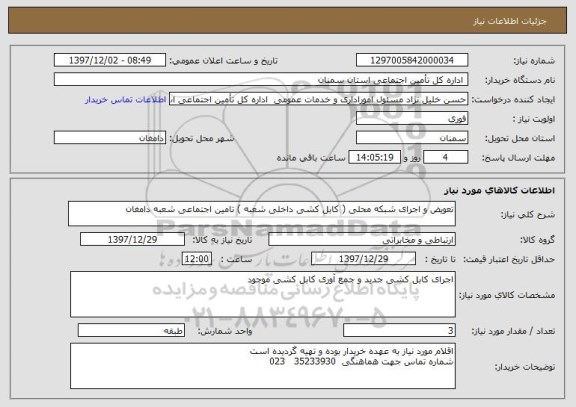Viewport: 576px width, 407px height.
Task: Click the label شرح کلی نیاز
Action: click(528, 215)
